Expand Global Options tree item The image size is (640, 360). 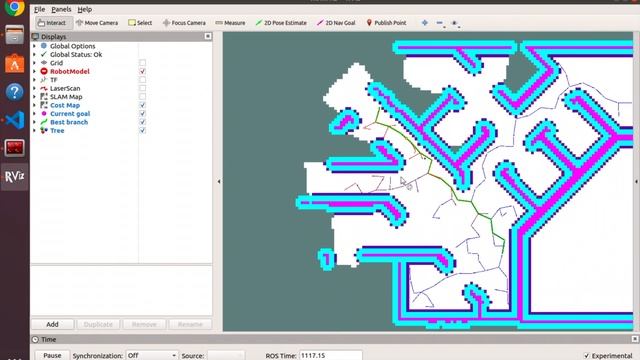point(35,46)
